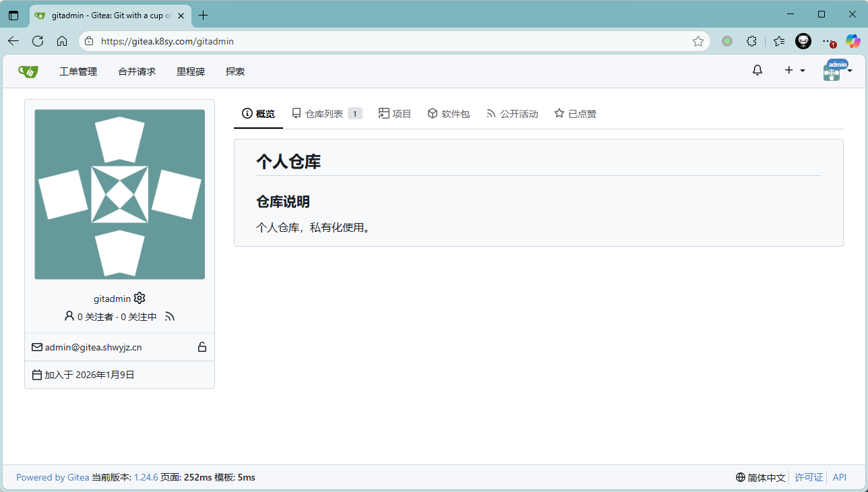Open the notifications bell
This screenshot has width=868, height=492.
(757, 70)
